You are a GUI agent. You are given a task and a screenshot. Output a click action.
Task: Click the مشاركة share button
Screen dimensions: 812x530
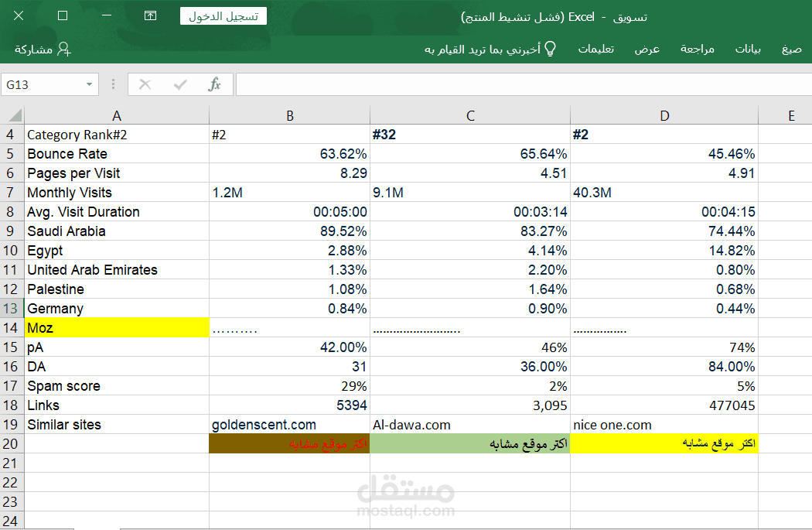(x=43, y=50)
